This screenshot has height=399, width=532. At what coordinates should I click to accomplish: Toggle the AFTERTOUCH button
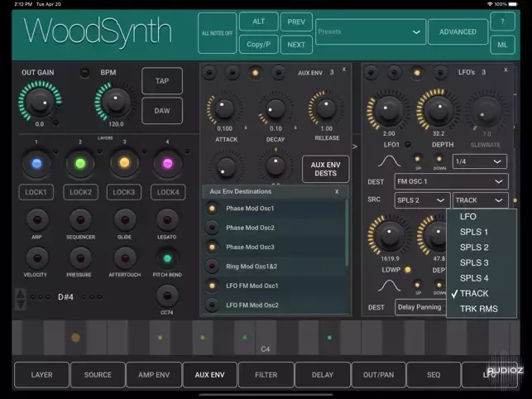125,258
